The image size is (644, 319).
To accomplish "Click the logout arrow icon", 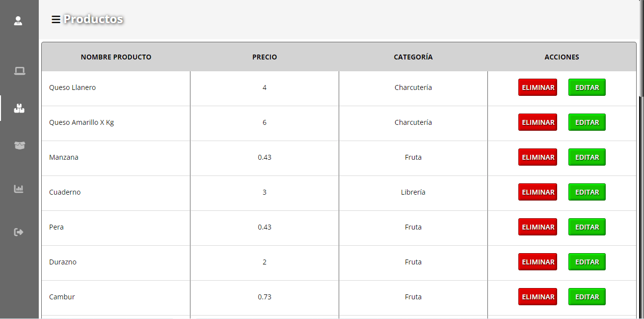I will coord(19,232).
